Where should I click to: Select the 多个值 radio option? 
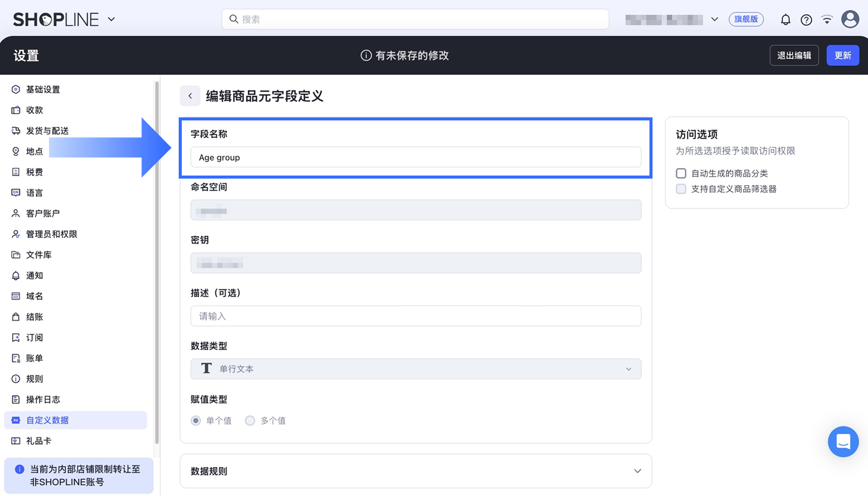tap(250, 420)
